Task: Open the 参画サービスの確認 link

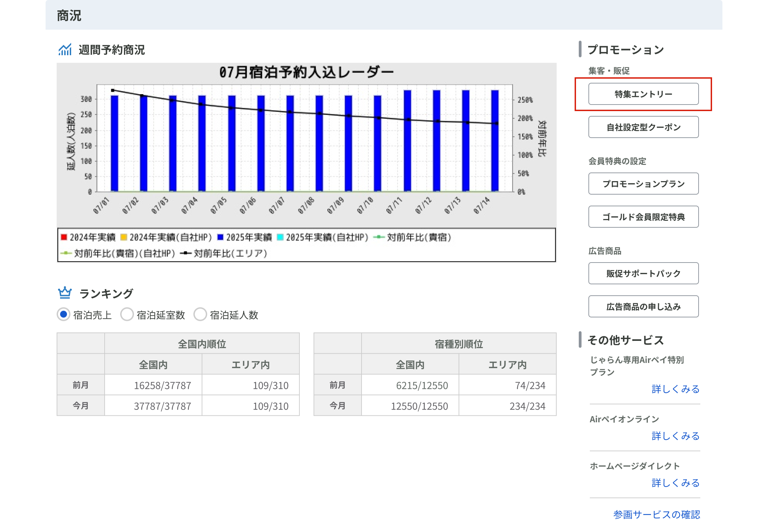Action: (656, 514)
